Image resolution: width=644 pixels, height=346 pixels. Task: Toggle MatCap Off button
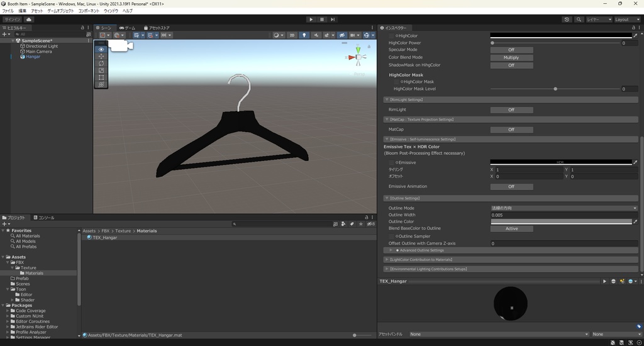511,130
